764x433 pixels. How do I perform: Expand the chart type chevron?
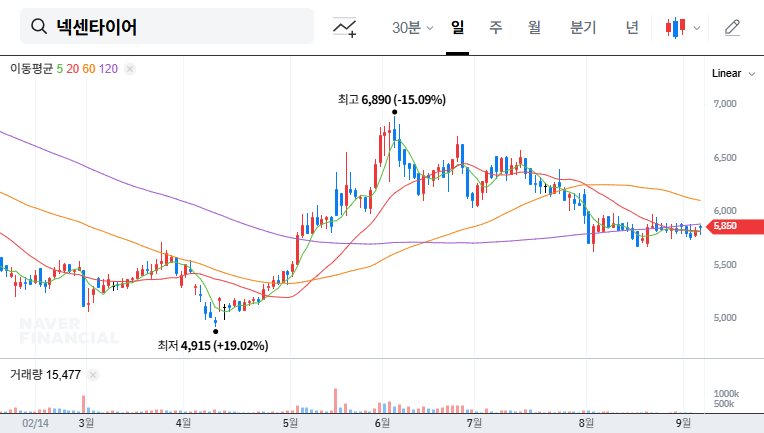(697, 28)
